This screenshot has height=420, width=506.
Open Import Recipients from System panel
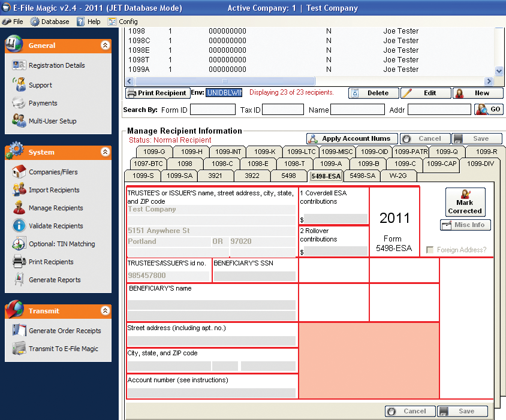coord(54,190)
